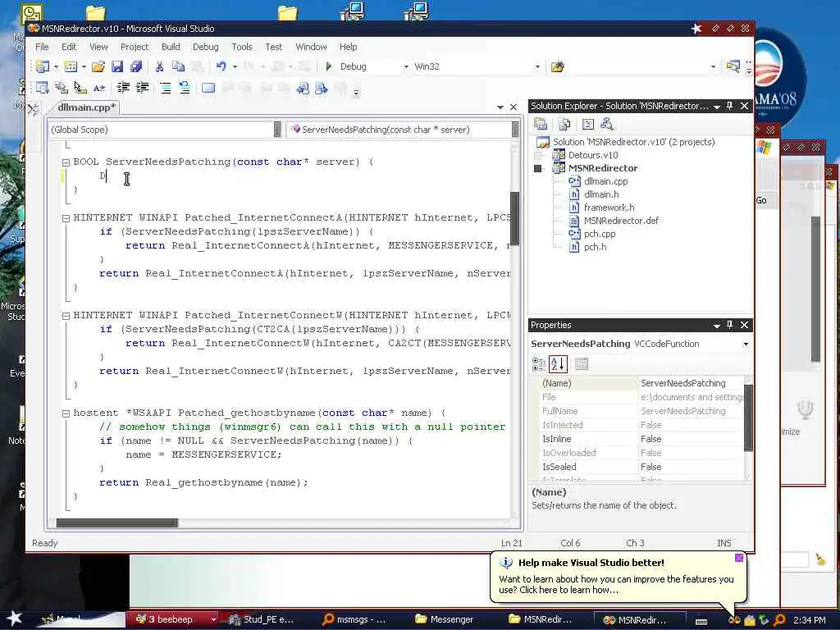The width and height of the screenshot is (840, 630).
Task: Open the Build menu
Action: [x=171, y=47]
